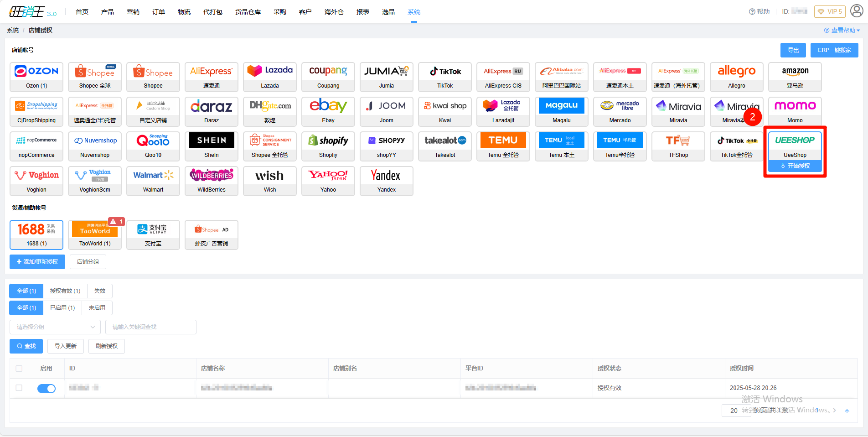
Task: Switch to the 授权有效 (1) tab
Action: (65, 291)
